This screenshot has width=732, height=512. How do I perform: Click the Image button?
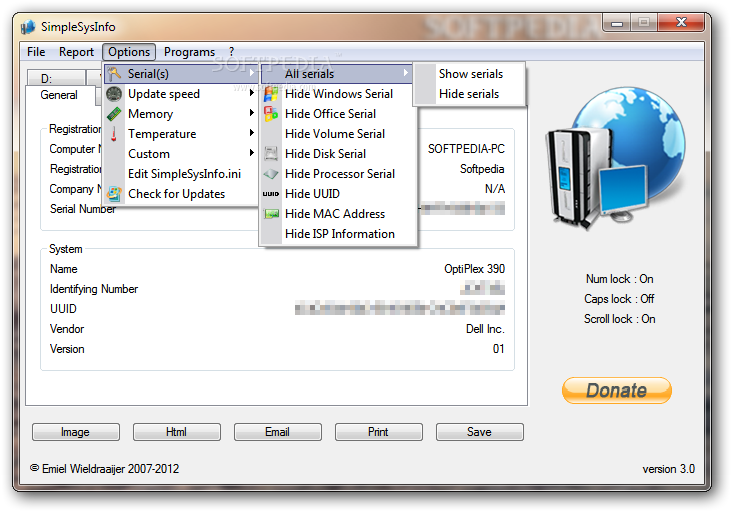(x=76, y=432)
